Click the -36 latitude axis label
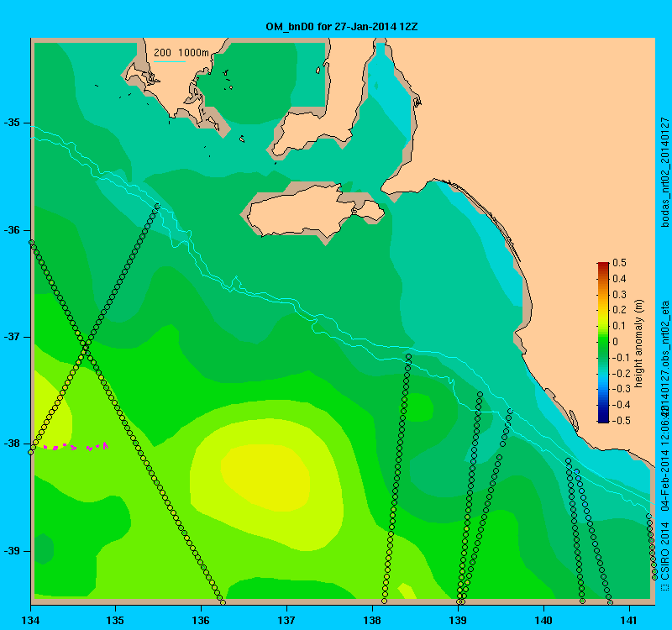The width and height of the screenshot is (672, 630). tap(12, 230)
